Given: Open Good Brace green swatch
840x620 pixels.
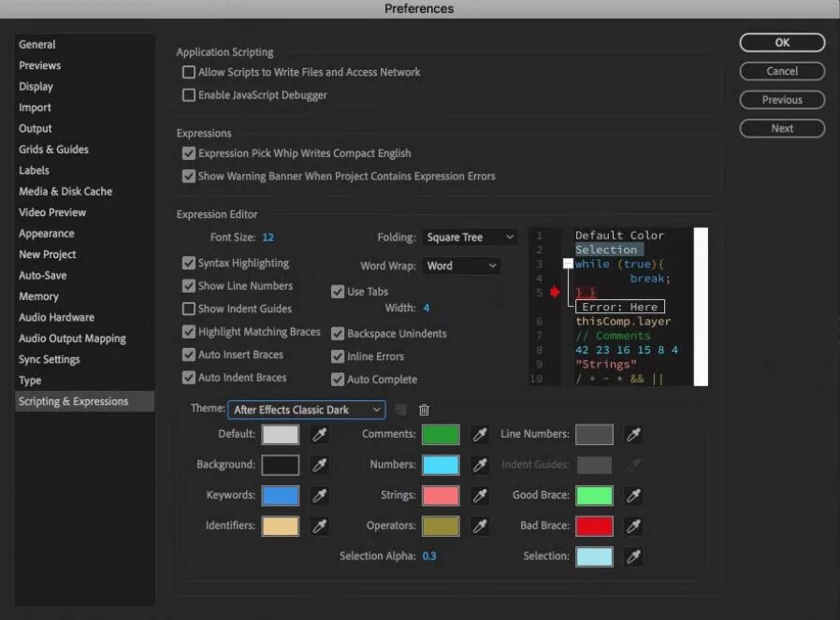Looking at the screenshot, I should click(x=594, y=496).
